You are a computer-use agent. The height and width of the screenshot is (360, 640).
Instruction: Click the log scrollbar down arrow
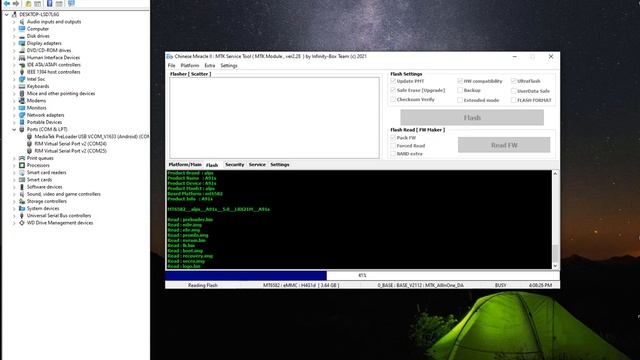(x=555, y=266)
